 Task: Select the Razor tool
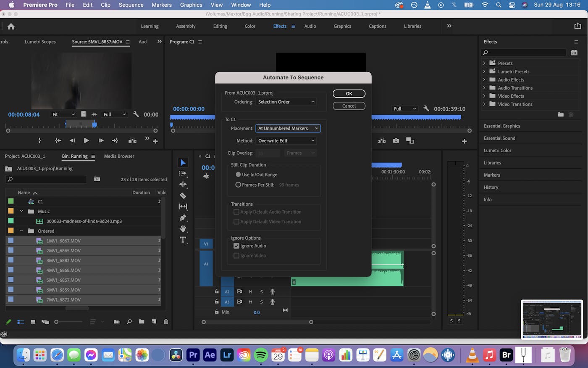[x=183, y=196]
